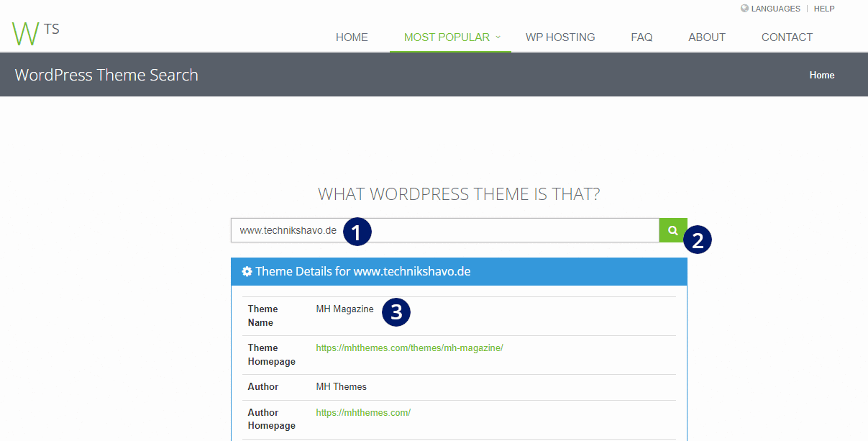Click the HELP link
Viewport: 868px width, 441px height.
[x=824, y=9]
